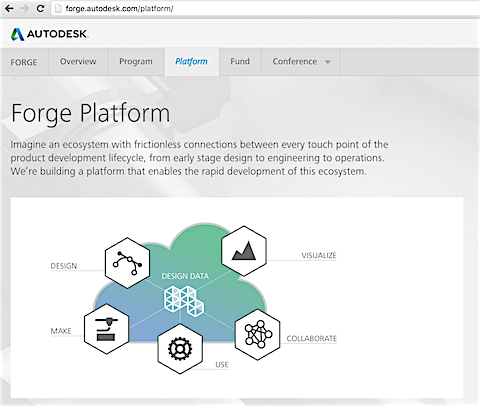Viewport: 480px width, 406px height.
Task: Expand the Conference dropdown arrow
Action: click(x=328, y=62)
